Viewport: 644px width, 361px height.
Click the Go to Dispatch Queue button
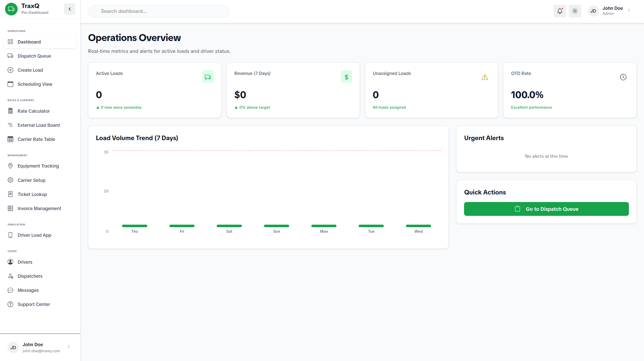coord(546,209)
